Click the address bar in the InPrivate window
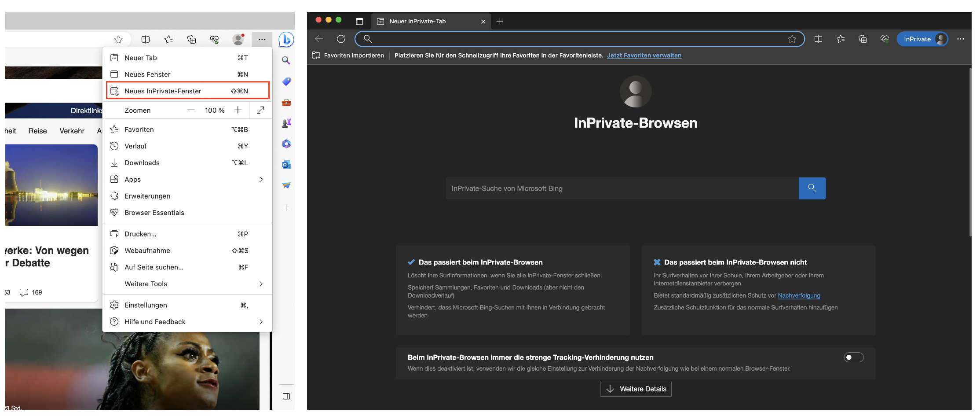The height and width of the screenshot is (420, 980). pos(580,39)
